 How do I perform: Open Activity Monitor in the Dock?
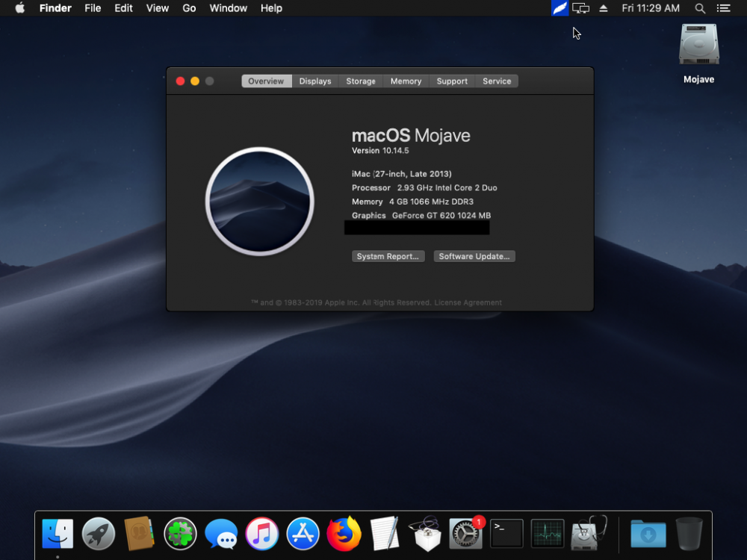[548, 533]
